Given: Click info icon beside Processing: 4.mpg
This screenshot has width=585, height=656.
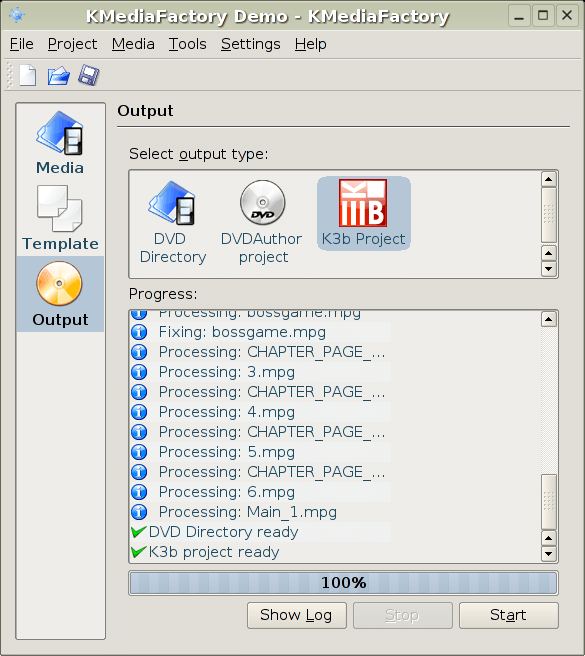Looking at the screenshot, I should click(139, 412).
